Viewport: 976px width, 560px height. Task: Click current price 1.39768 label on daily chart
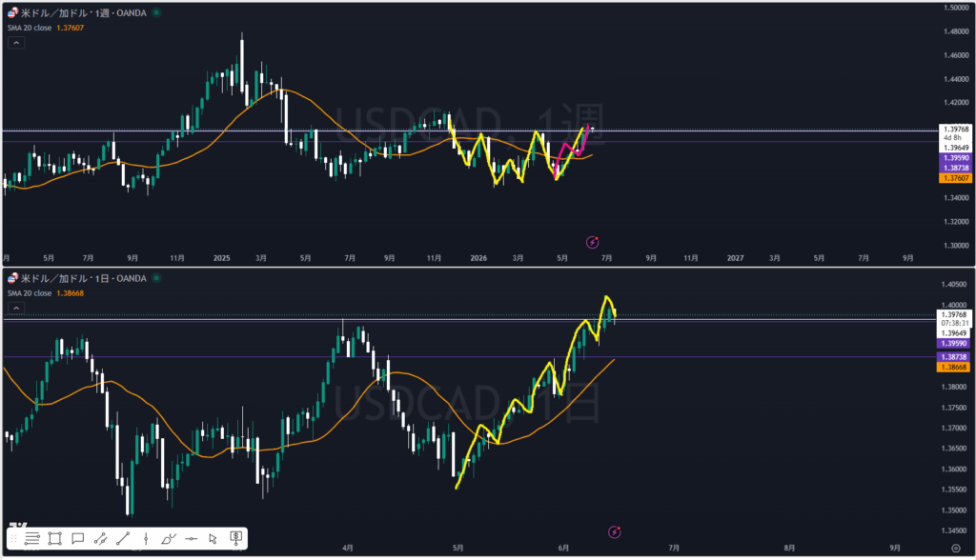[x=953, y=315]
